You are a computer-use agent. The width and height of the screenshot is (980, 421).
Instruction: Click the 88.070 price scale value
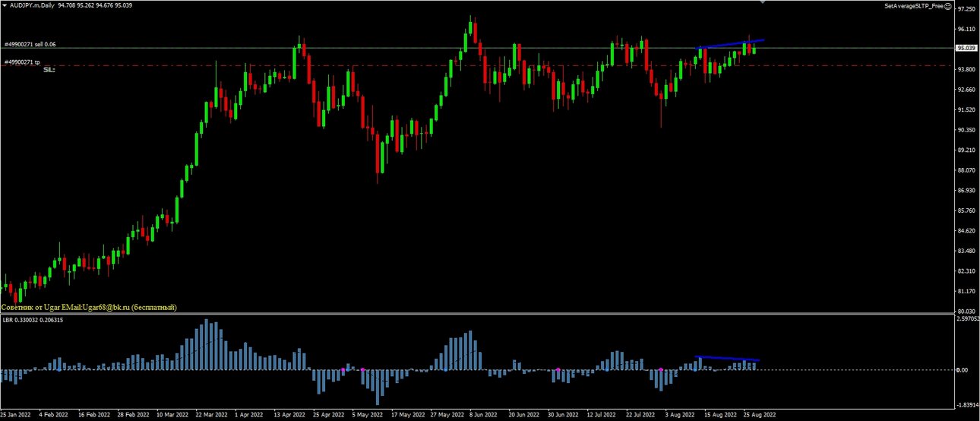[967, 170]
